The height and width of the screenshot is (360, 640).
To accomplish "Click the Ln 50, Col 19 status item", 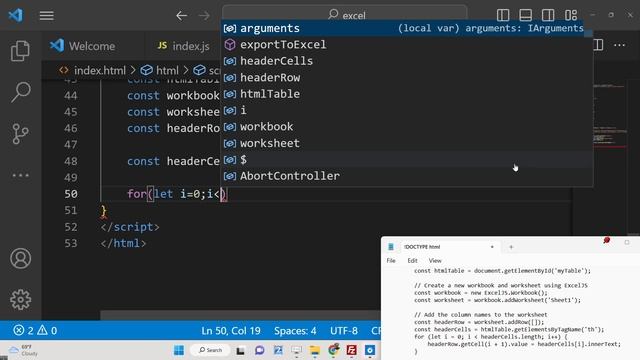I will [x=231, y=330].
